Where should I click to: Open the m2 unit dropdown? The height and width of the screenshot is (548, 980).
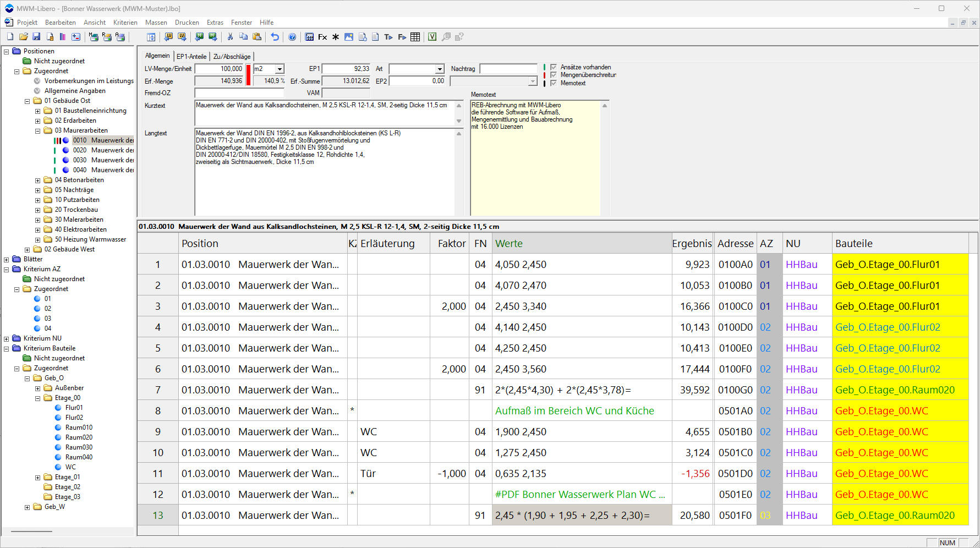[280, 69]
